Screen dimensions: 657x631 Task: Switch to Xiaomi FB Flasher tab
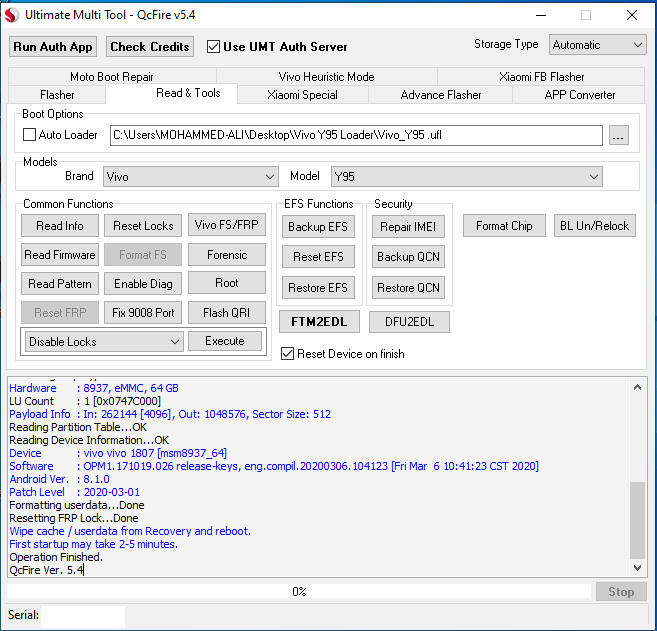point(541,77)
